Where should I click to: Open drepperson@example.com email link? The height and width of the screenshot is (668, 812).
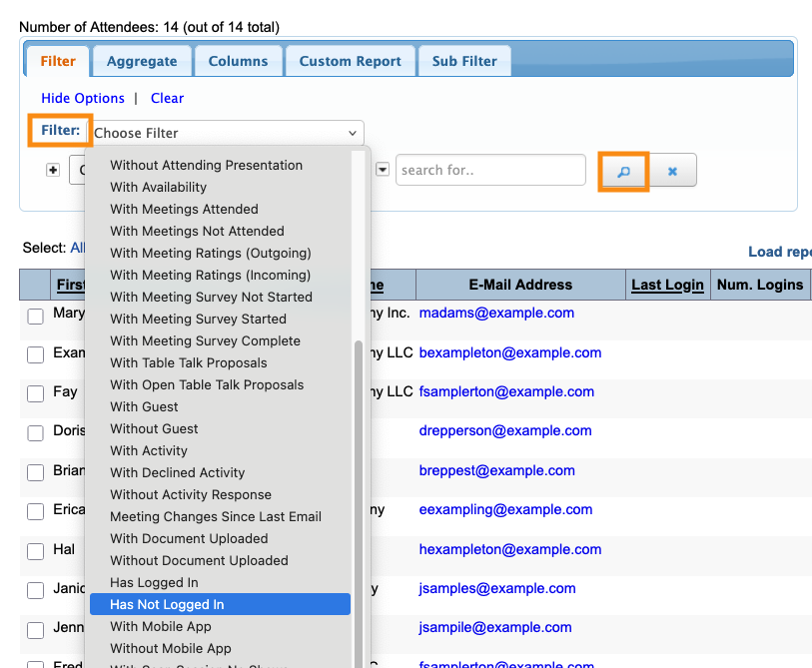505,430
